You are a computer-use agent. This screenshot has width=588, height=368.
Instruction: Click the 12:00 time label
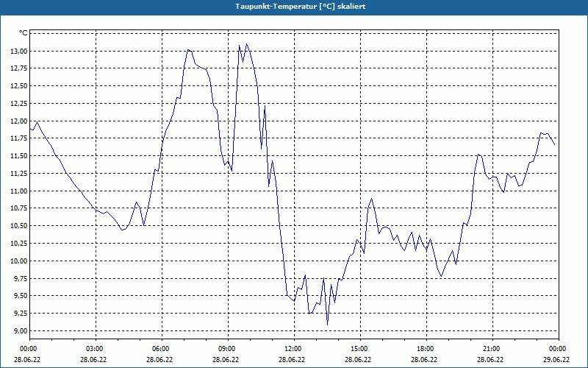292,349
